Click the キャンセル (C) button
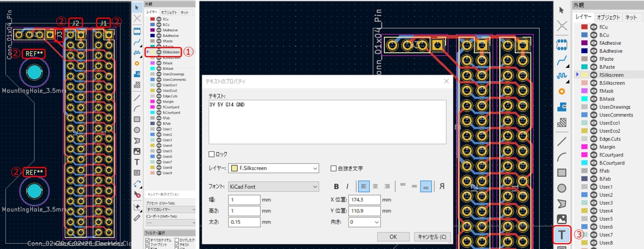Screen dimensions: 644x249 [x=432, y=237]
